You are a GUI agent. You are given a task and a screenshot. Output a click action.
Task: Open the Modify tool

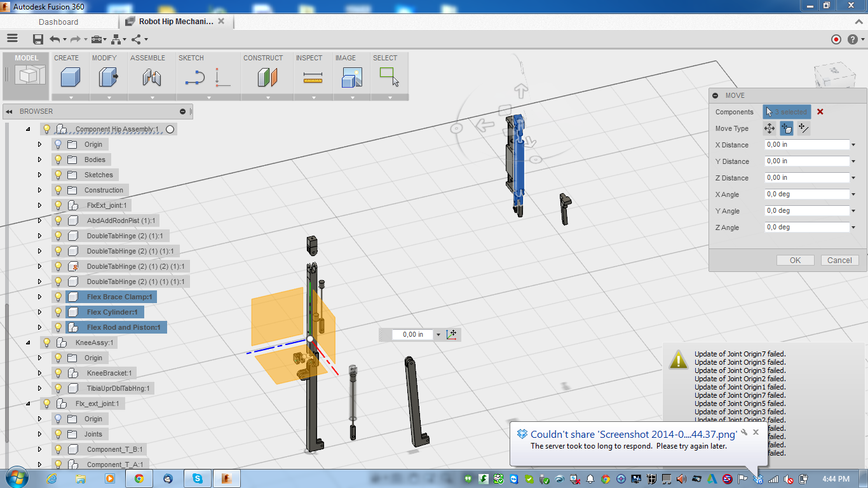[106, 78]
